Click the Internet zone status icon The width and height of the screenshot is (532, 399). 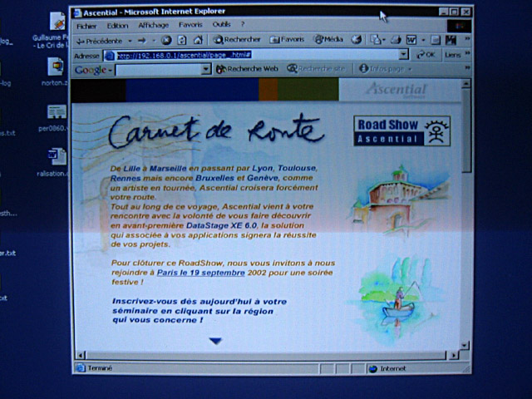pyautogui.click(x=373, y=369)
